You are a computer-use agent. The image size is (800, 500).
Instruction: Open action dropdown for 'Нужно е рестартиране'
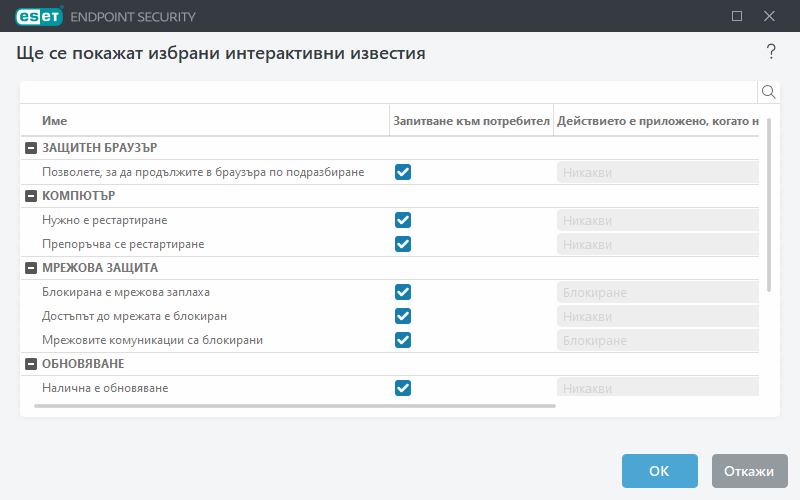(x=658, y=220)
